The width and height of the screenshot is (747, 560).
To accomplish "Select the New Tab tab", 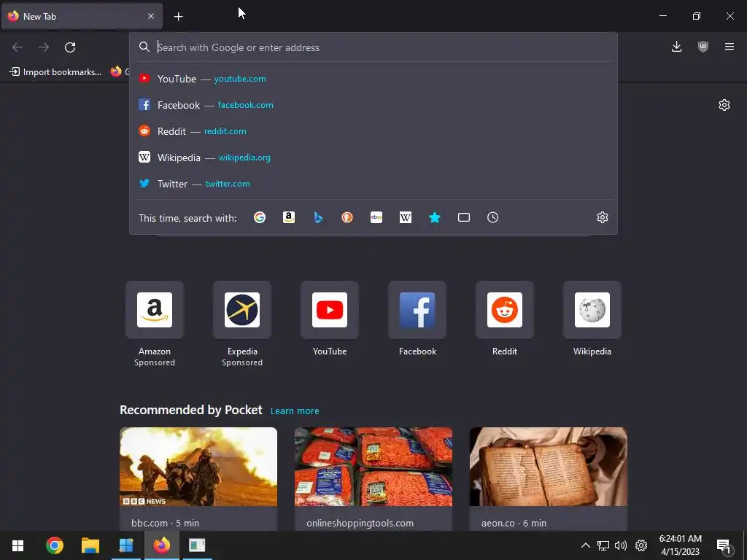I will 82,16.
